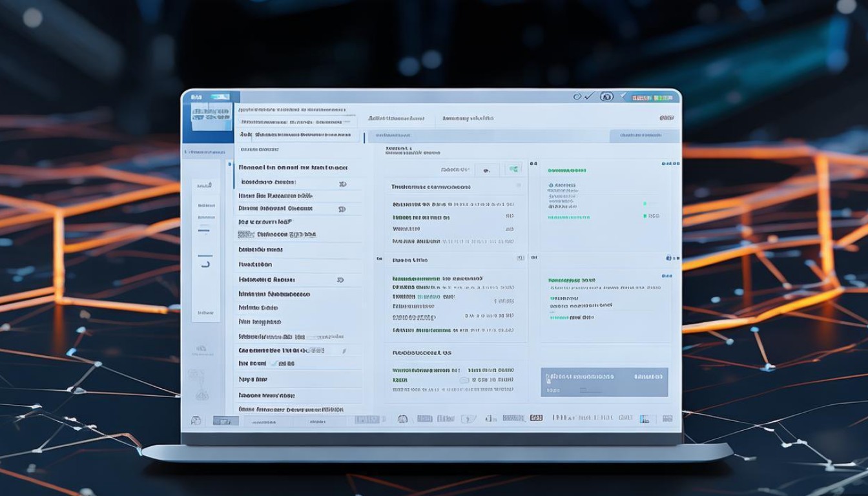The width and height of the screenshot is (868, 496).
Task: Toggle the pill switch in the lowest center card
Action: pos(465,380)
